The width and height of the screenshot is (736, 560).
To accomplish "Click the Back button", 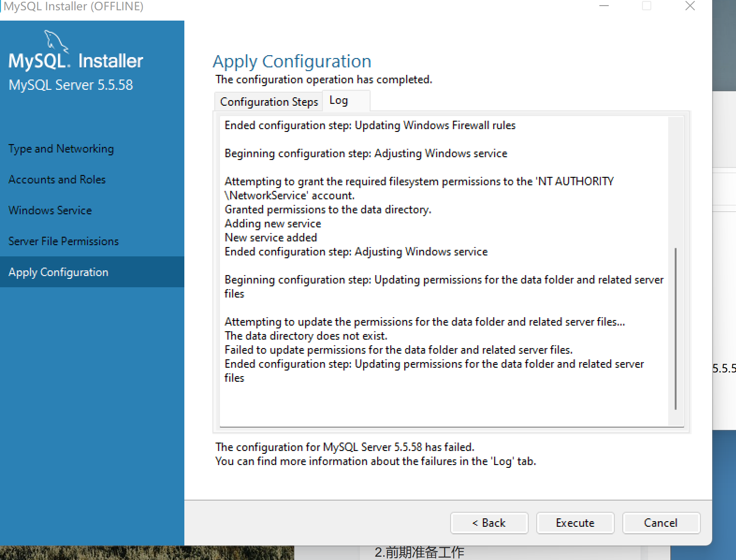I will point(489,523).
